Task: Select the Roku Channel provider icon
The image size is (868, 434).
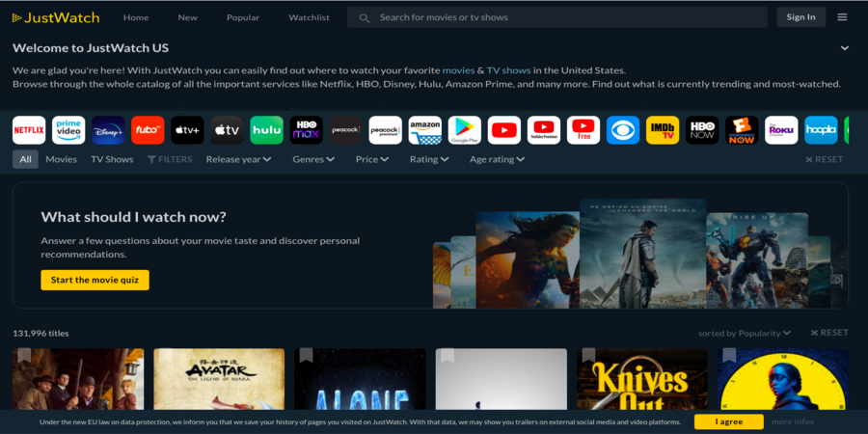Action: [781, 130]
